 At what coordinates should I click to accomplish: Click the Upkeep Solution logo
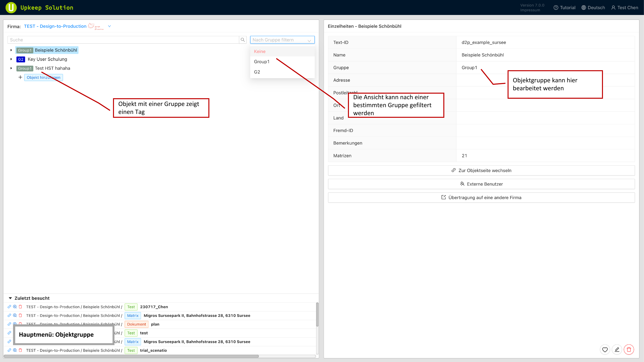[x=11, y=7]
